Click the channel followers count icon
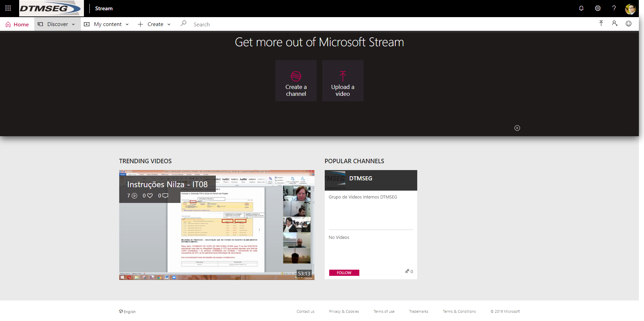The height and width of the screenshot is (321, 644). pyautogui.click(x=407, y=271)
